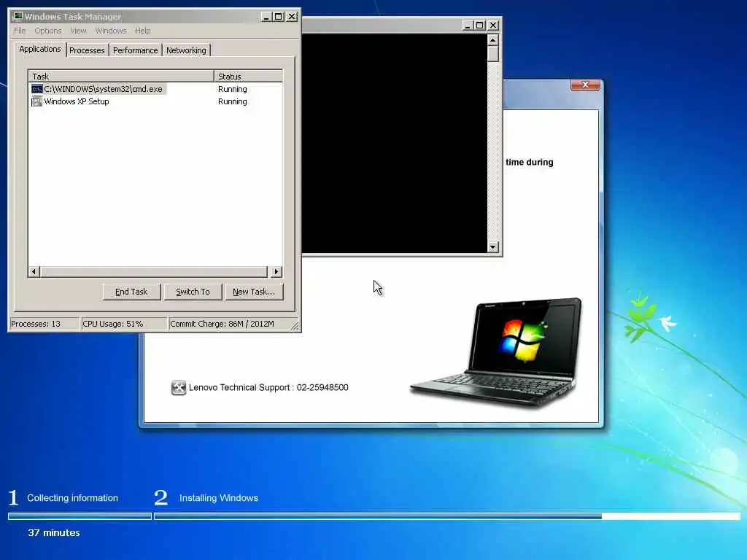Click the End Task button
This screenshot has height=560, width=747.
point(131,292)
